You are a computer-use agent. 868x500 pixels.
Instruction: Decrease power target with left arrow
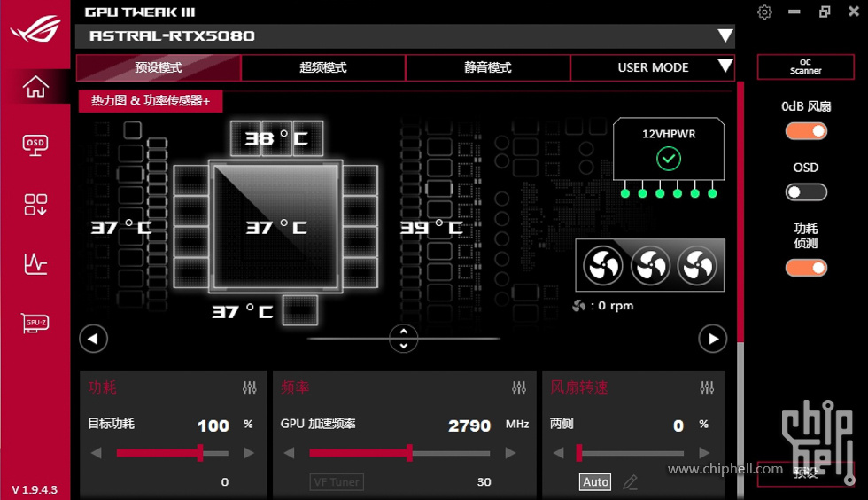[x=97, y=453]
